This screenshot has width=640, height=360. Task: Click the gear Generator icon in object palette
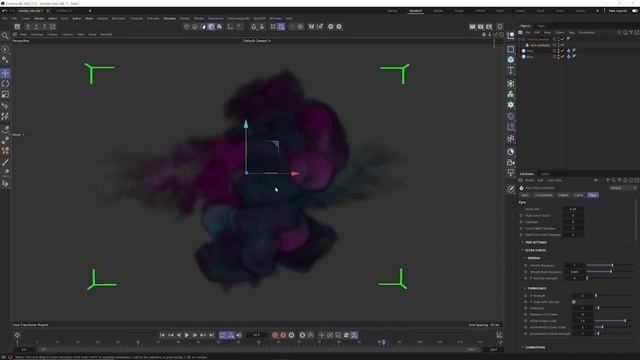(511, 105)
